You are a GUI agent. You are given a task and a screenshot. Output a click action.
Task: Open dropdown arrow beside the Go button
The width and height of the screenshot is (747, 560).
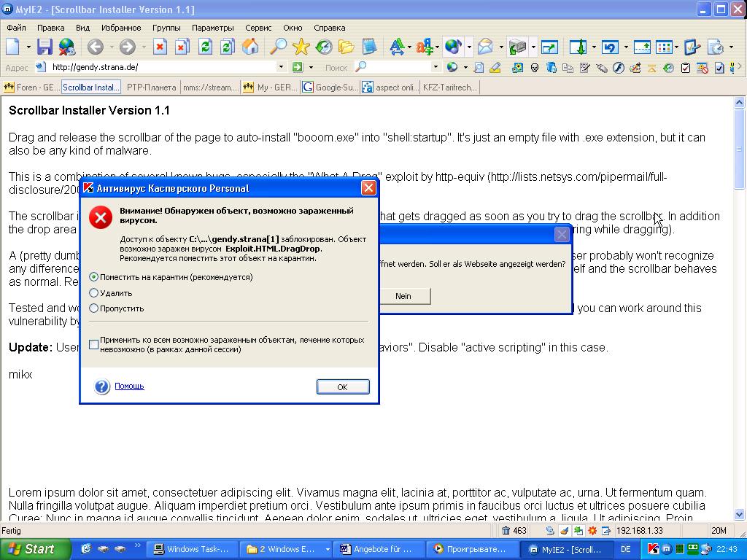point(311,67)
